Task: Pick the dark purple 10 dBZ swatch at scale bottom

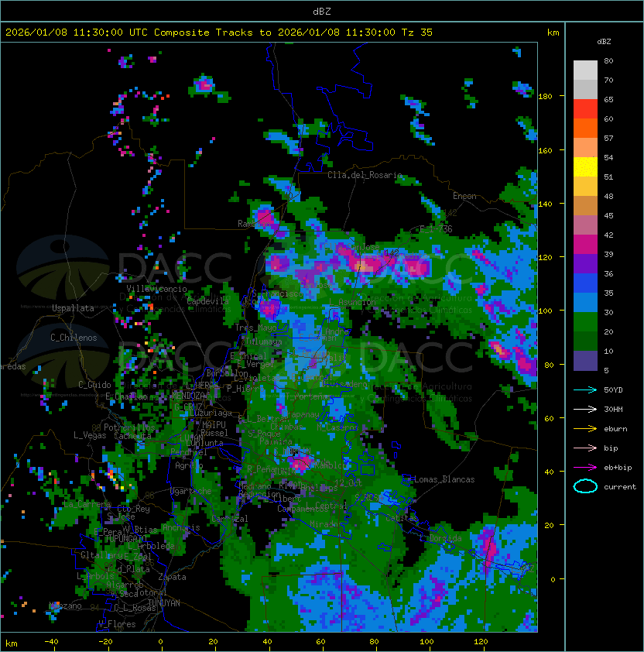Action: (x=585, y=361)
